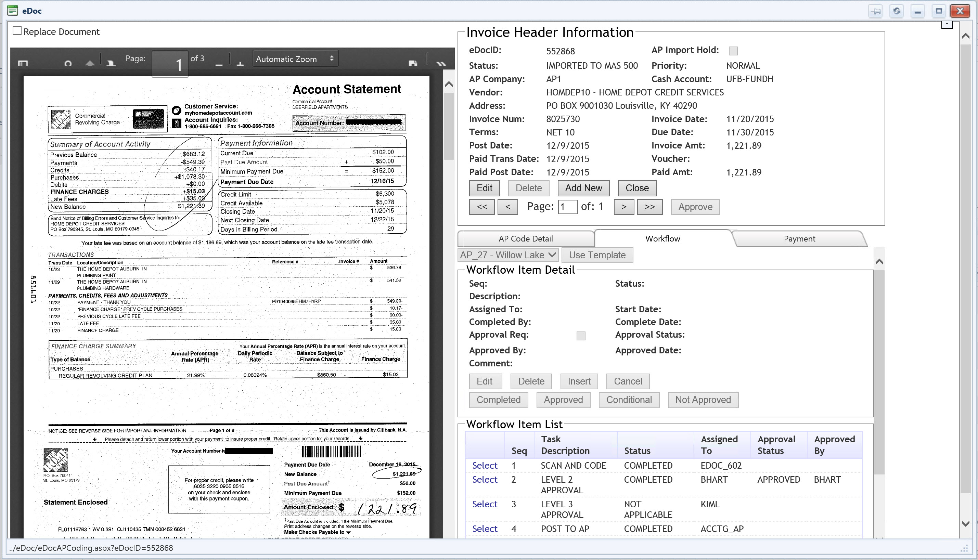
Task: Switch to the AP Code Detail tab
Action: tap(526, 239)
